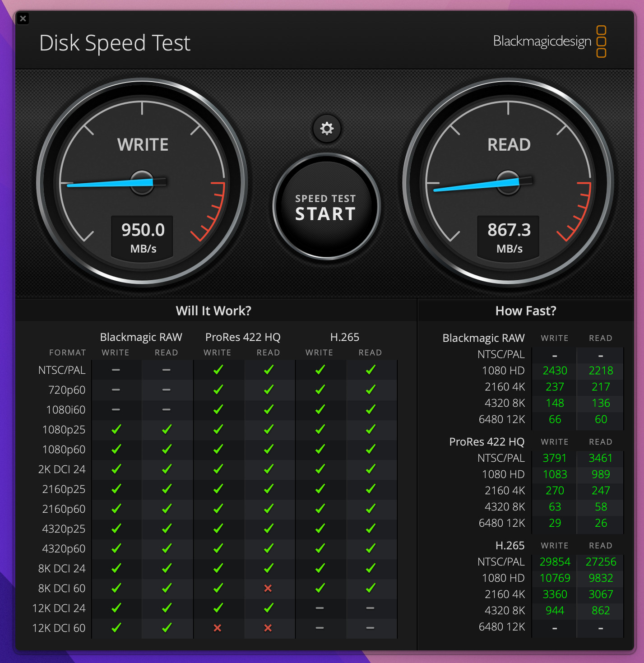The image size is (644, 663).
Task: Click the 10769 H.265 1080 HD write value
Action: click(x=555, y=578)
